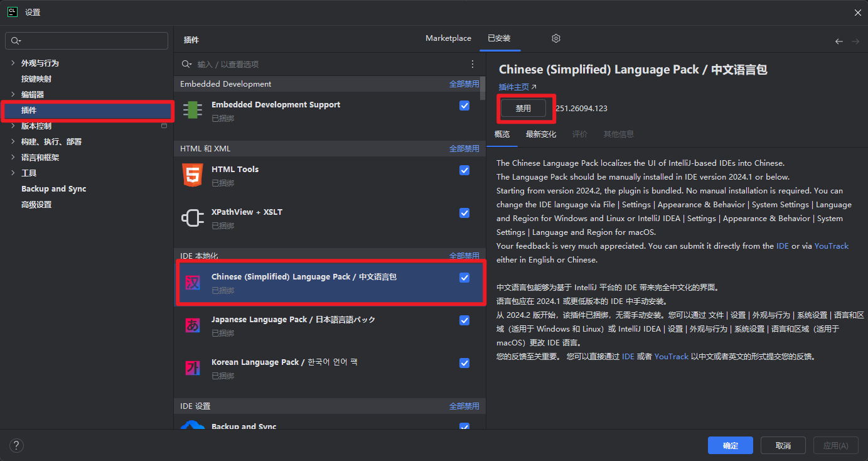This screenshot has width=868, height=461.
Task: Open the 评价 tab
Action: [x=580, y=134]
